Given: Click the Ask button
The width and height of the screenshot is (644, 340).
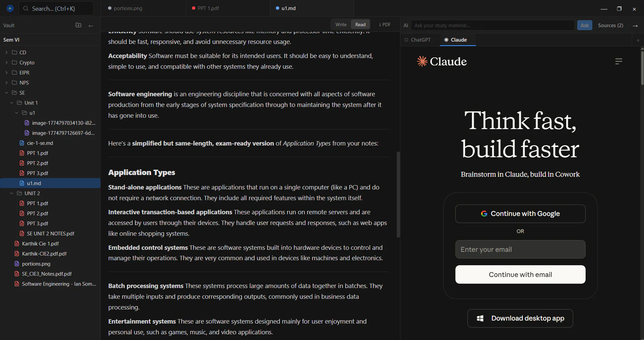Looking at the screenshot, I should [x=585, y=25].
